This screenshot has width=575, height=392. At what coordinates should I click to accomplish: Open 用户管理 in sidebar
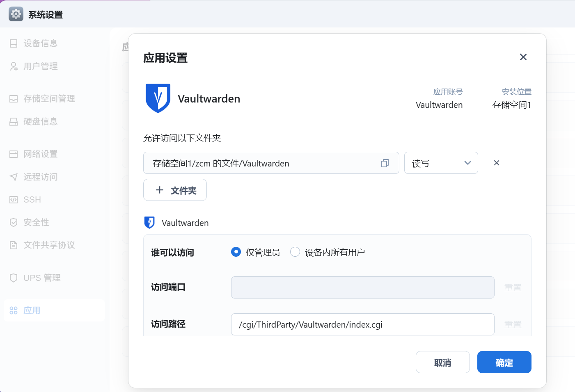(x=40, y=66)
